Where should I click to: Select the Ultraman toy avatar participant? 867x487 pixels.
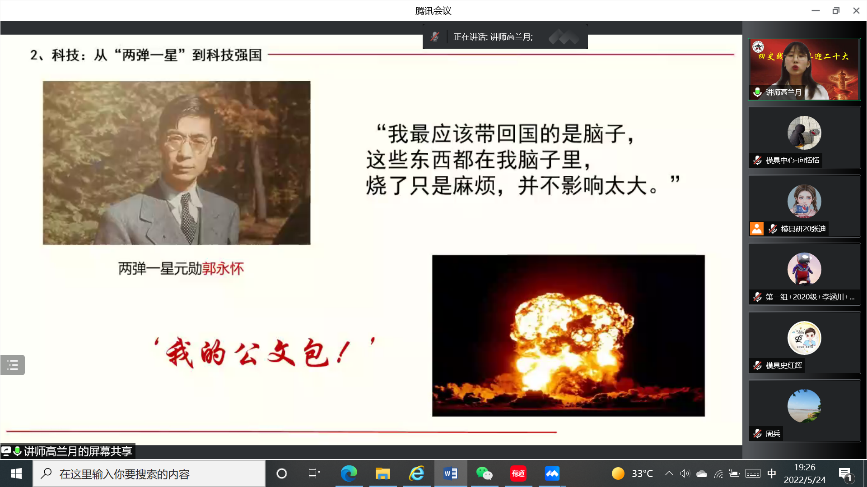804,269
